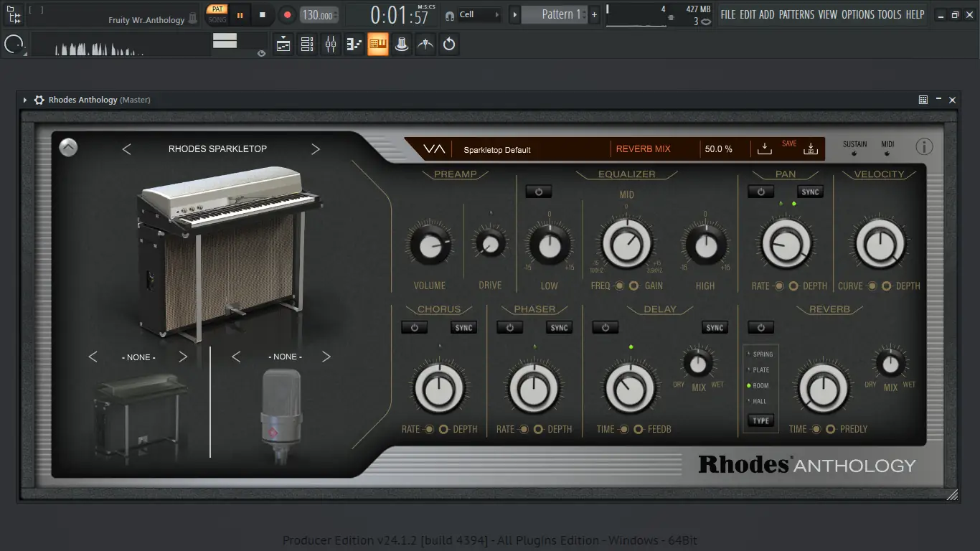Click the eye icon under the toolbar
980x551 pixels.
tap(261, 53)
